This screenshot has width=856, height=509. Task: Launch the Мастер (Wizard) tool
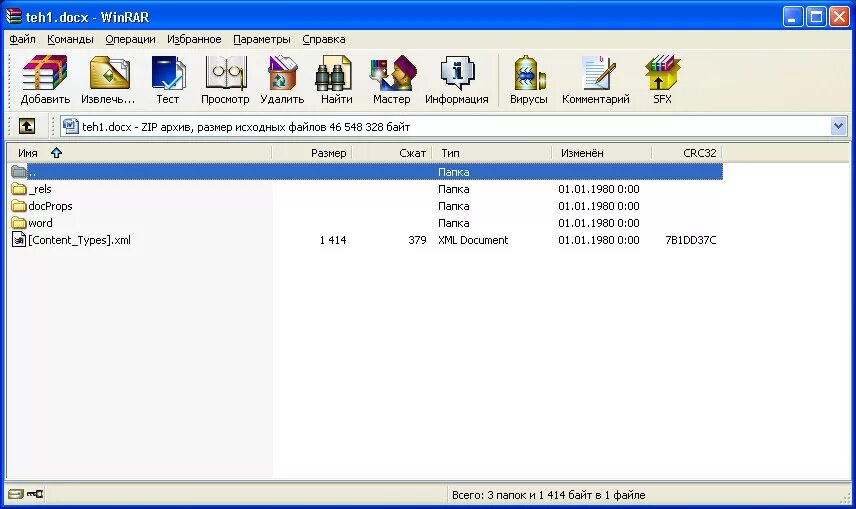391,80
